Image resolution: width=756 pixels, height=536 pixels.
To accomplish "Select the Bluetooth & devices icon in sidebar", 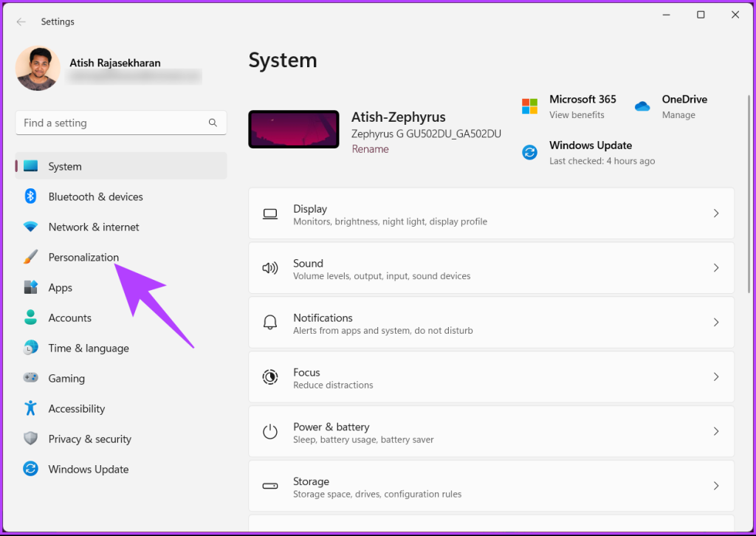I will coord(30,196).
